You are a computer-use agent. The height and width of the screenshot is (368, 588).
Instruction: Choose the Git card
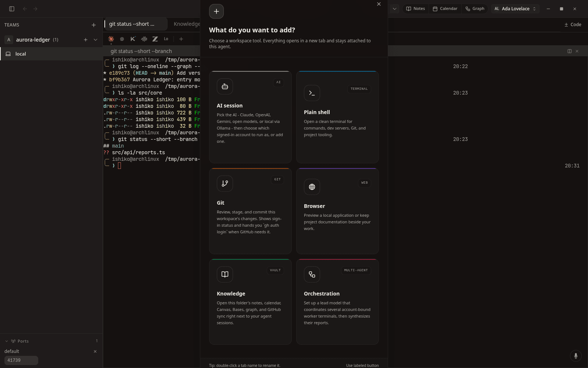click(x=250, y=211)
